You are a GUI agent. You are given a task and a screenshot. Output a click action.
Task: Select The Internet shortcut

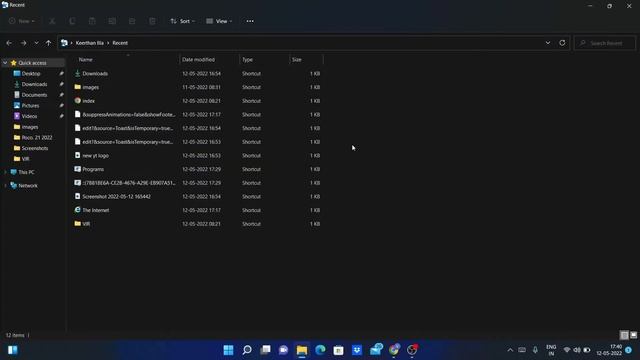click(x=96, y=210)
